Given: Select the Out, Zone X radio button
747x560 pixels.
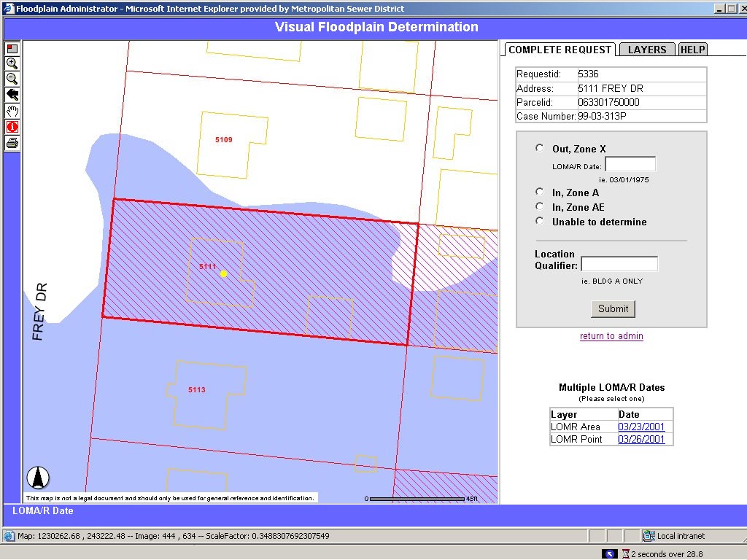Looking at the screenshot, I should 539,148.
